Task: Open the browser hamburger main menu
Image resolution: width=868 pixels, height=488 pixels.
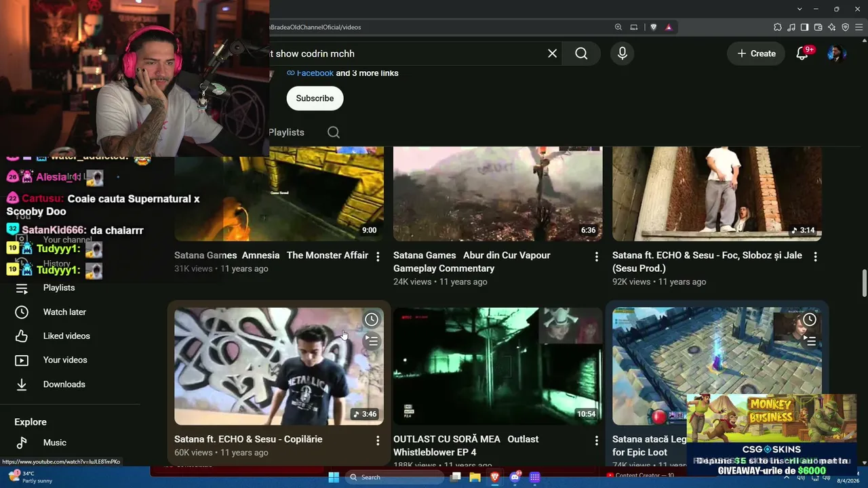Action: point(859,27)
